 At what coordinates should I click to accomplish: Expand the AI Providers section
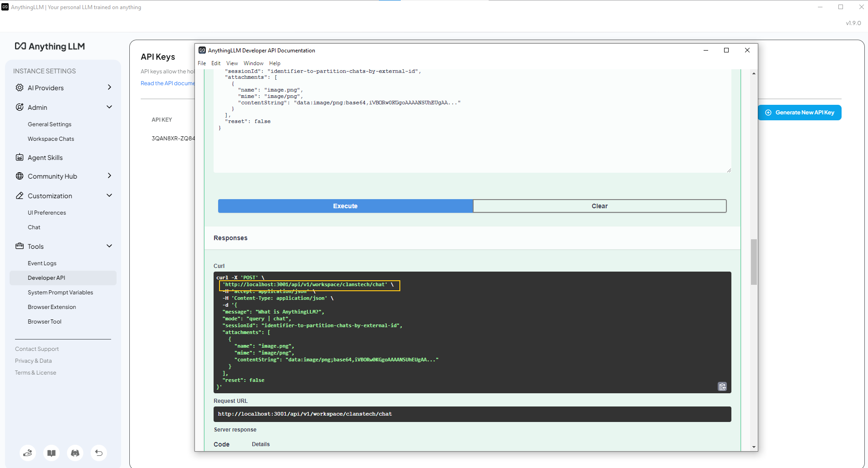(109, 87)
